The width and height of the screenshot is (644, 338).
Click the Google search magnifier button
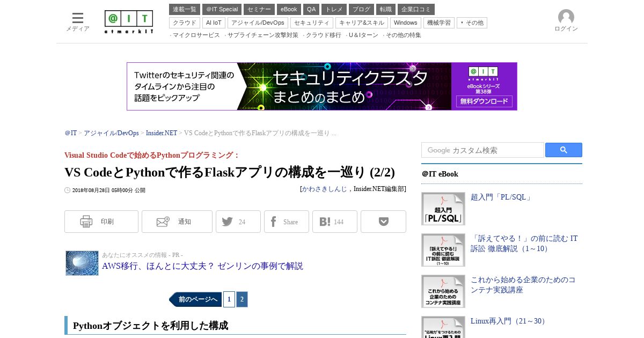point(563,150)
